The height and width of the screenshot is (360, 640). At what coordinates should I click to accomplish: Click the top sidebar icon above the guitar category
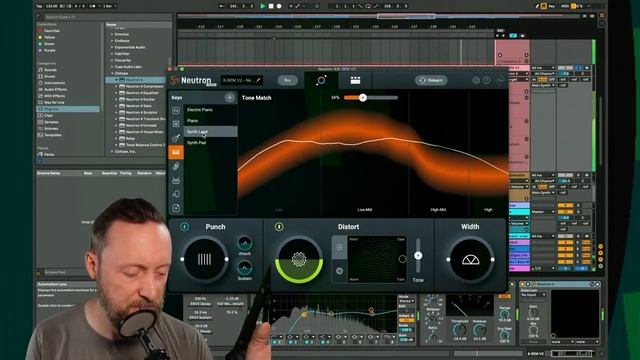(176, 110)
